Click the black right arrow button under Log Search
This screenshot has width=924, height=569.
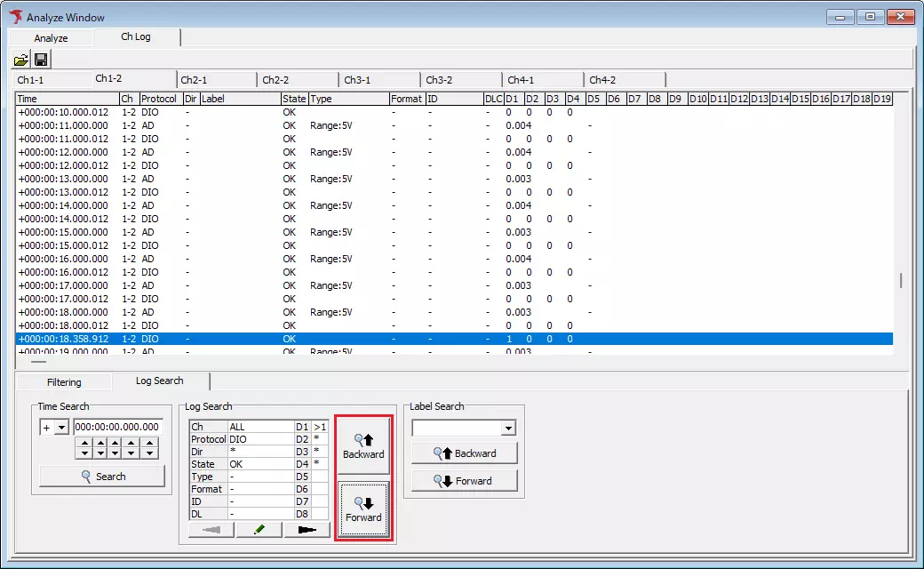tap(307, 530)
